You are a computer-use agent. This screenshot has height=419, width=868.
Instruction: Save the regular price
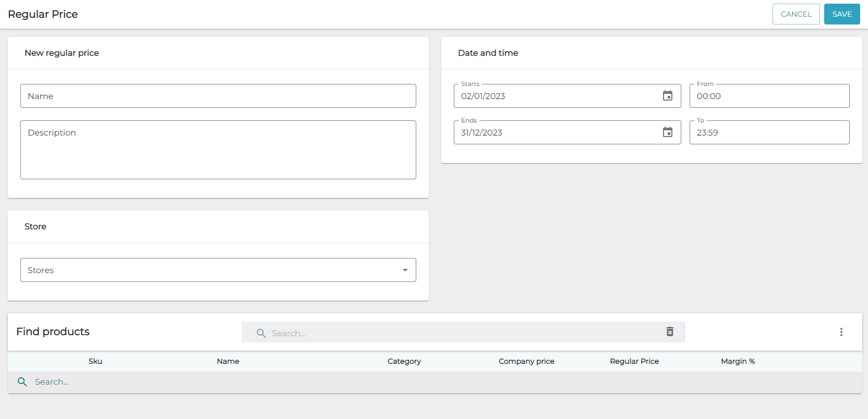coord(841,14)
